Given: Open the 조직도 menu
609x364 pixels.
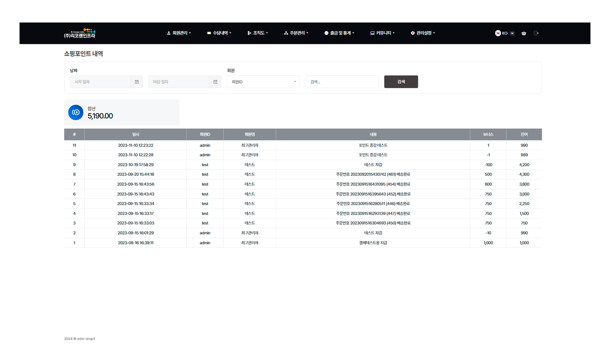Looking at the screenshot, I should click(258, 33).
